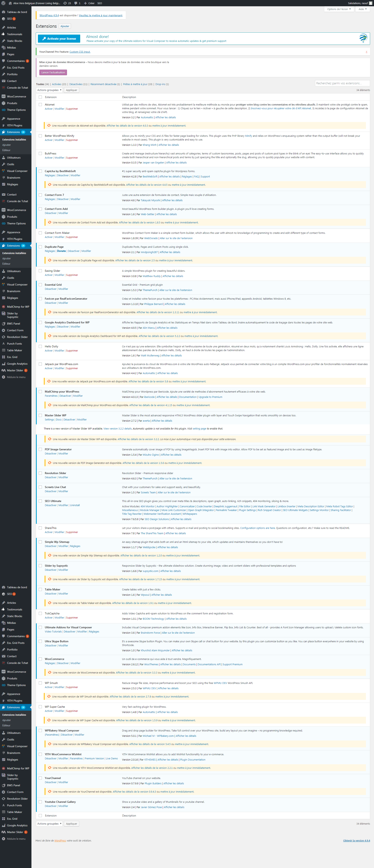The image size is (374, 868).
Task: Open the Docs link under Master Slider WP
Action: click(59, 420)
